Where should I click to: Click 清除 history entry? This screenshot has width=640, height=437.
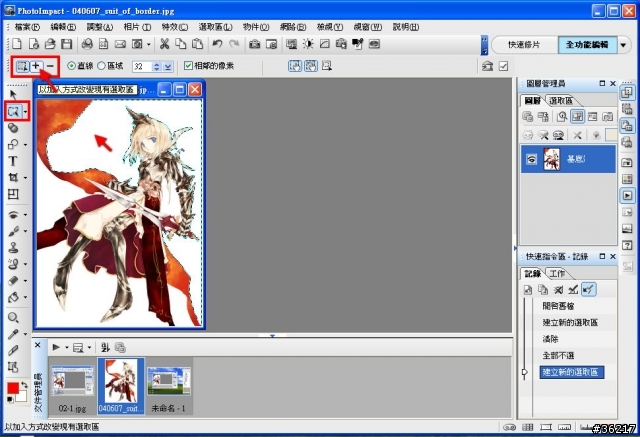(x=550, y=339)
